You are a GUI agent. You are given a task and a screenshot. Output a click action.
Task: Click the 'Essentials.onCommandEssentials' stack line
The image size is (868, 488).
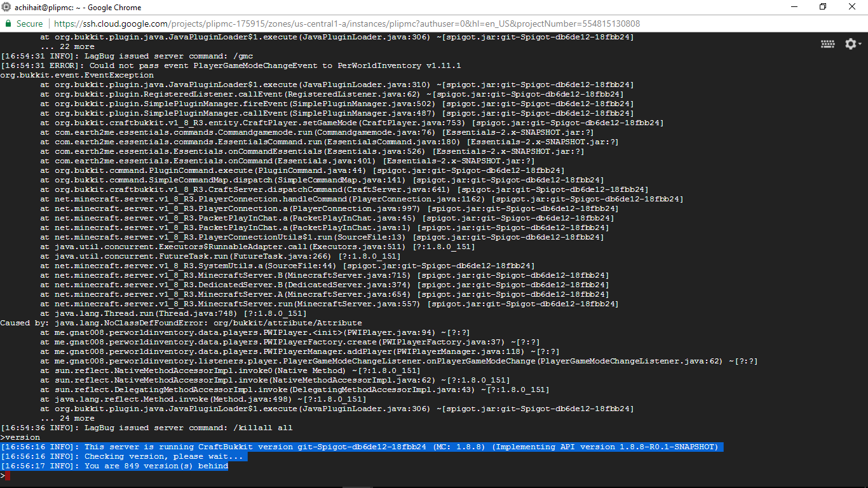coord(312,151)
